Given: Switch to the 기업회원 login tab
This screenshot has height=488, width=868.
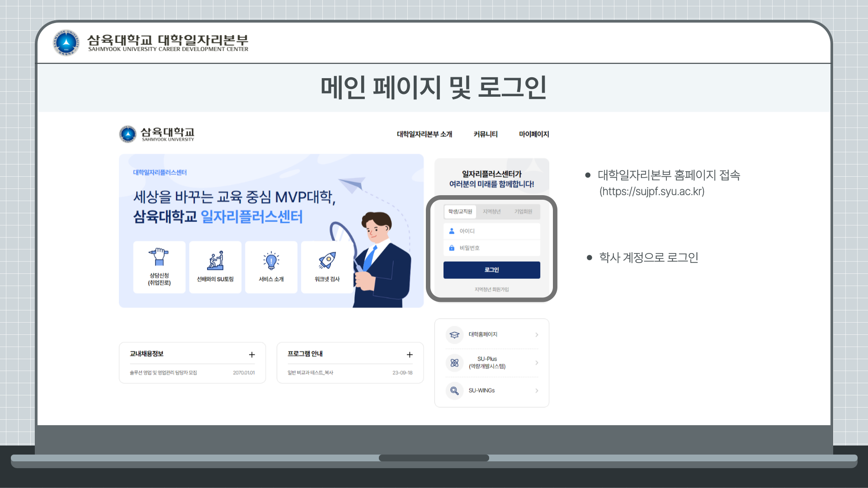Looking at the screenshot, I should pos(523,211).
